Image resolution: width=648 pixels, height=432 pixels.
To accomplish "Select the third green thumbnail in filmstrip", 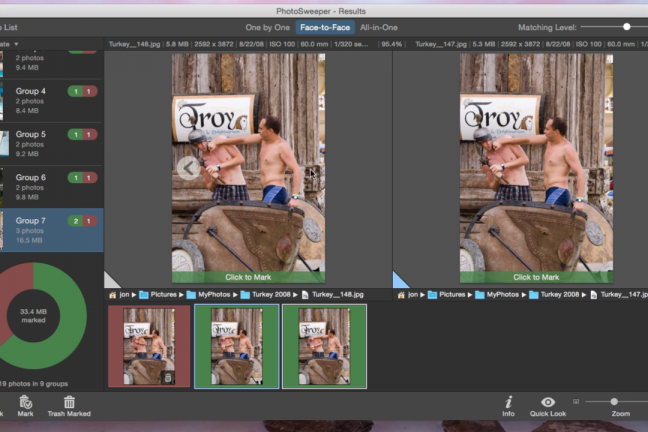I will pyautogui.click(x=324, y=346).
